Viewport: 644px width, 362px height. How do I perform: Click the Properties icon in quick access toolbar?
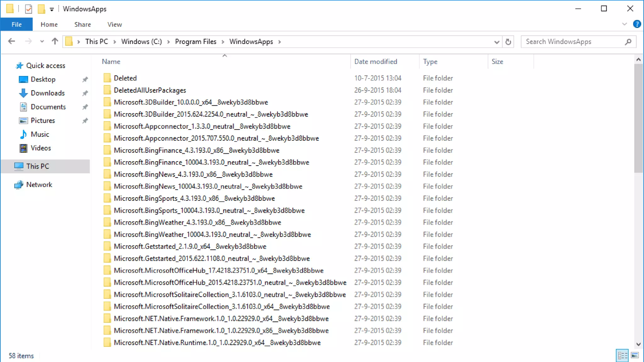[x=29, y=9]
